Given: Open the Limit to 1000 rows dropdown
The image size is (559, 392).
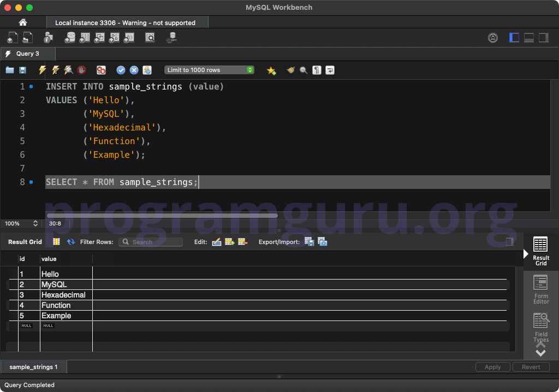Looking at the screenshot, I should [209, 70].
